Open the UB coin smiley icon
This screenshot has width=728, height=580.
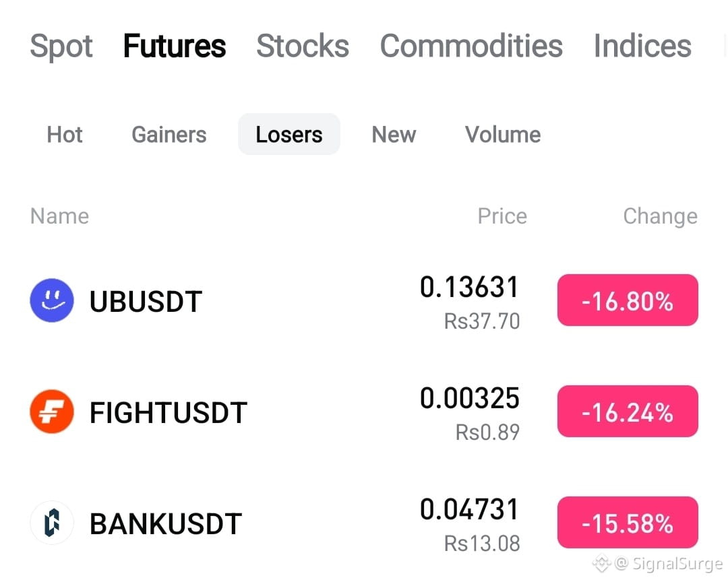point(51,300)
